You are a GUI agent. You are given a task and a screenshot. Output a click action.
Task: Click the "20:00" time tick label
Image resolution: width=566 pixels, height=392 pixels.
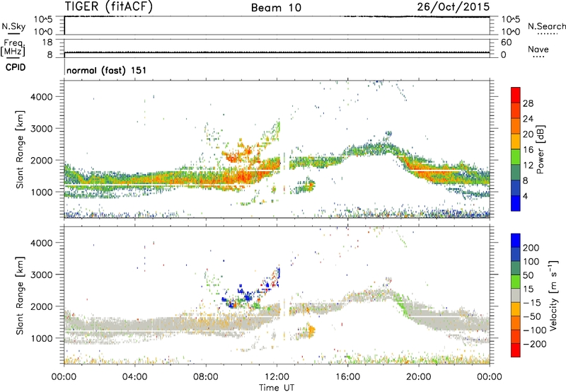418,377
